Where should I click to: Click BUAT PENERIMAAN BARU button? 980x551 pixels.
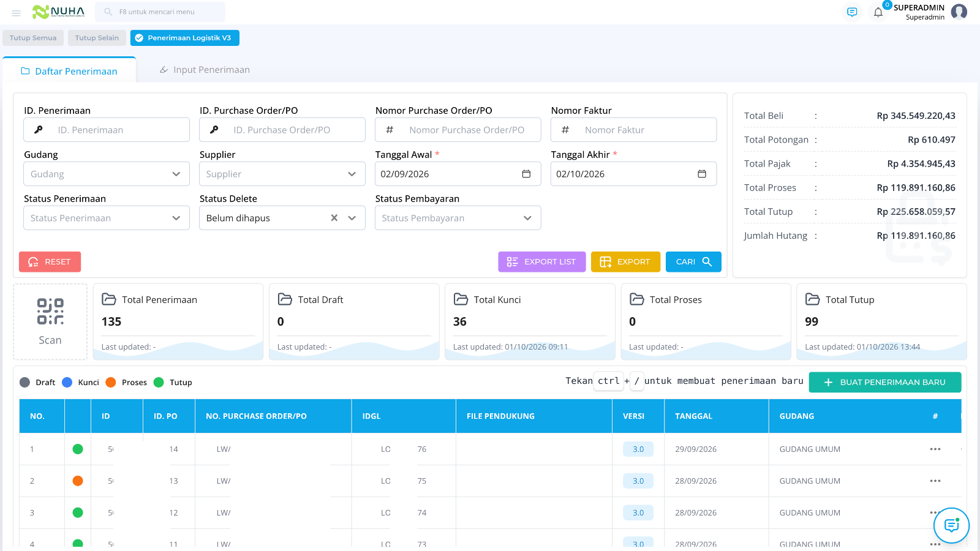click(x=885, y=382)
